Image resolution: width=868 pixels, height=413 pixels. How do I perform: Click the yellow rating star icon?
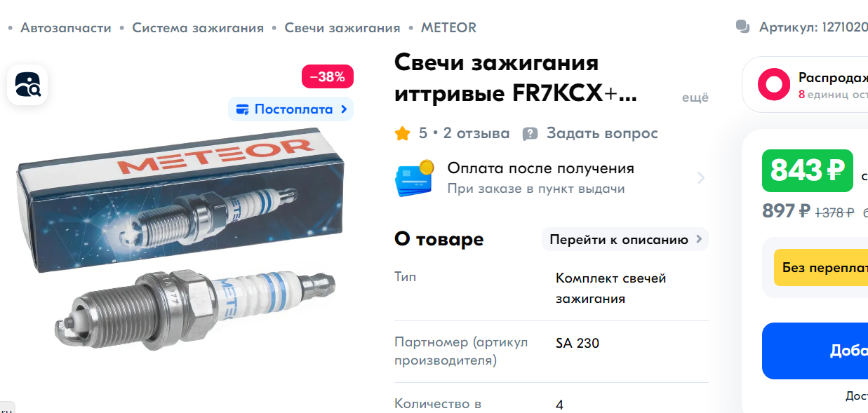click(x=402, y=133)
